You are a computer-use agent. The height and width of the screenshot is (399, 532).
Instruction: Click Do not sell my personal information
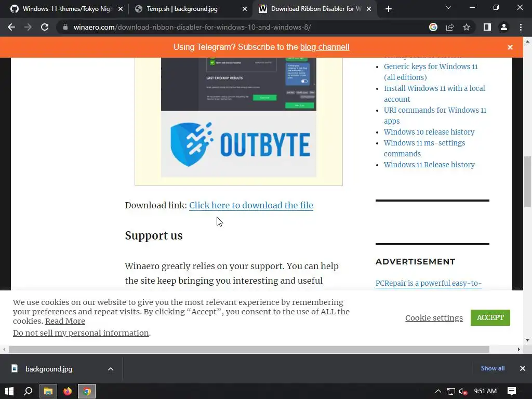[81, 333]
